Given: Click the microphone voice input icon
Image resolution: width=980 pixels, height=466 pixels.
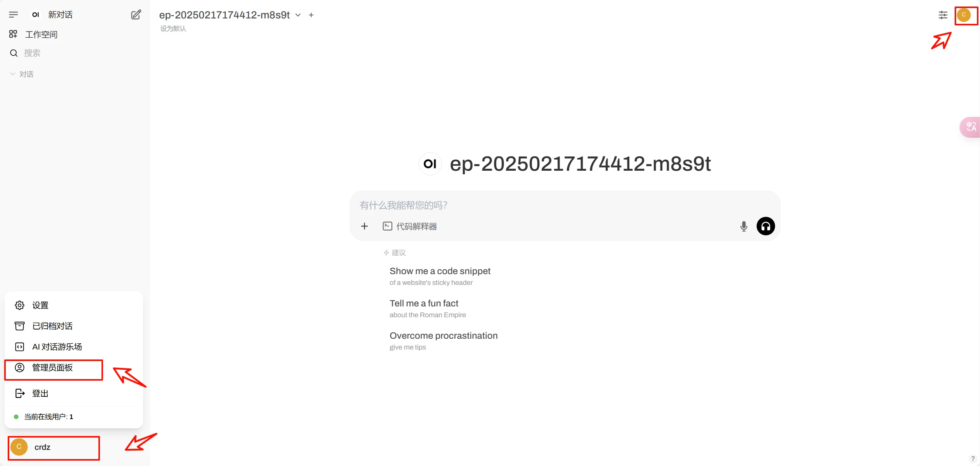Looking at the screenshot, I should 744,226.
